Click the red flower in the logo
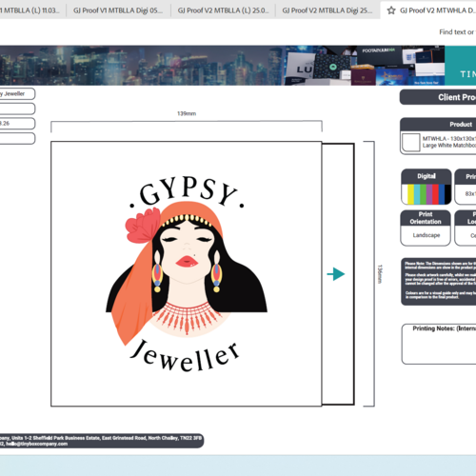 pyautogui.click(x=143, y=225)
